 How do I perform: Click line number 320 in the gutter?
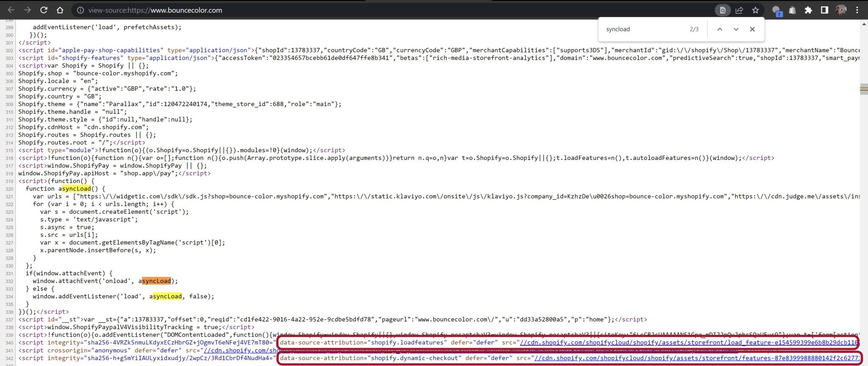(9, 189)
